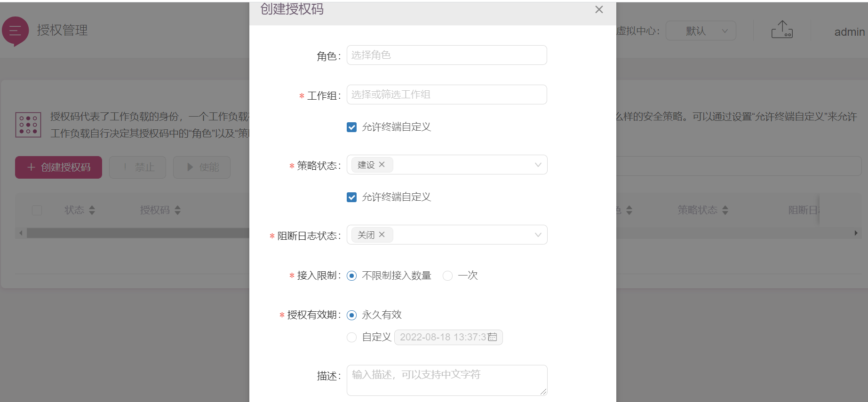Click the 选择角色 input field

coord(446,55)
